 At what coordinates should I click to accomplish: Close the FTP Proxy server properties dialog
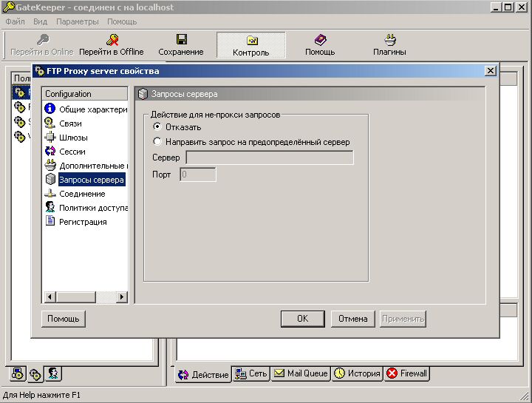(x=491, y=71)
